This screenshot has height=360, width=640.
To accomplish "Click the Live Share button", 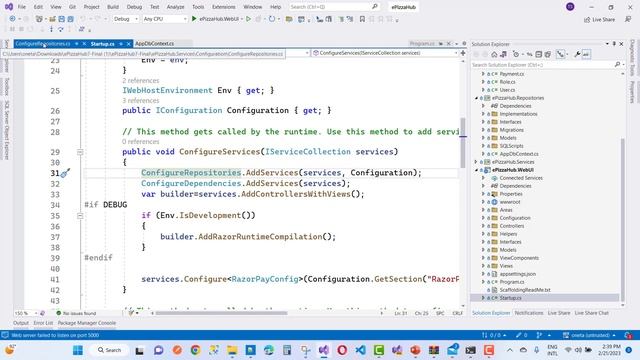I will (x=600, y=20).
